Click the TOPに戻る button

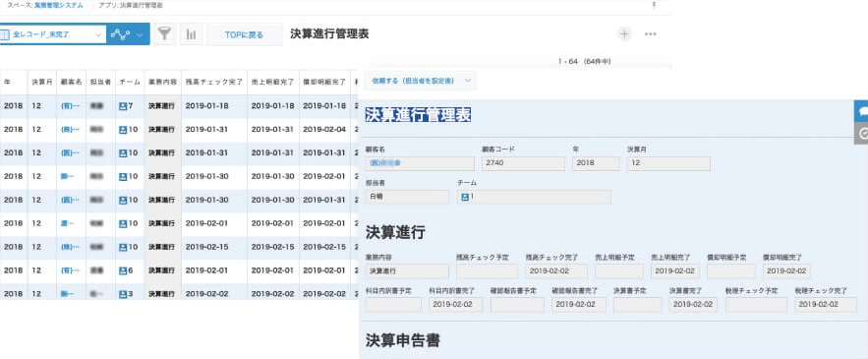point(245,34)
